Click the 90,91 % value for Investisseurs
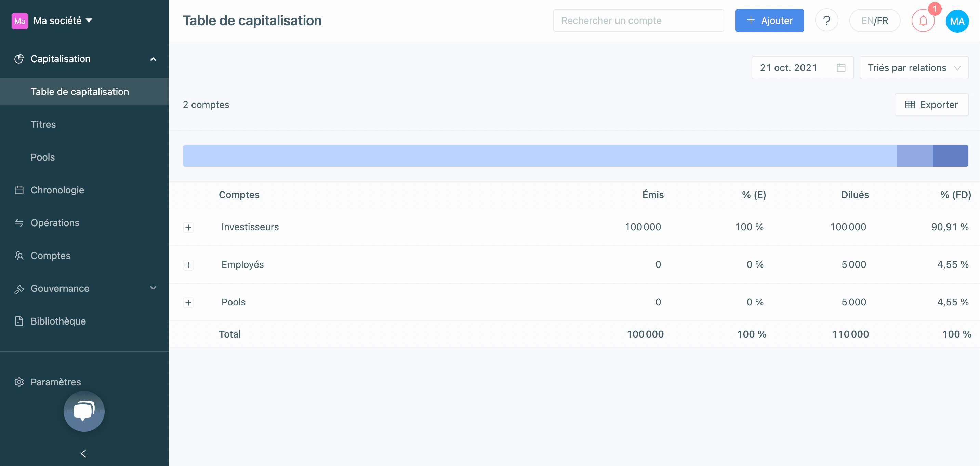The width and height of the screenshot is (980, 466). click(950, 227)
